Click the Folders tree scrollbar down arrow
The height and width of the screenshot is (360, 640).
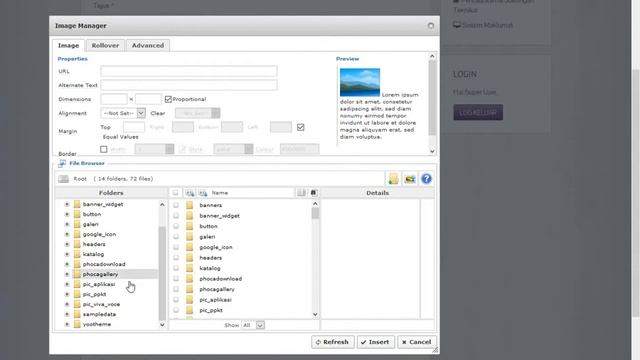pos(162,325)
